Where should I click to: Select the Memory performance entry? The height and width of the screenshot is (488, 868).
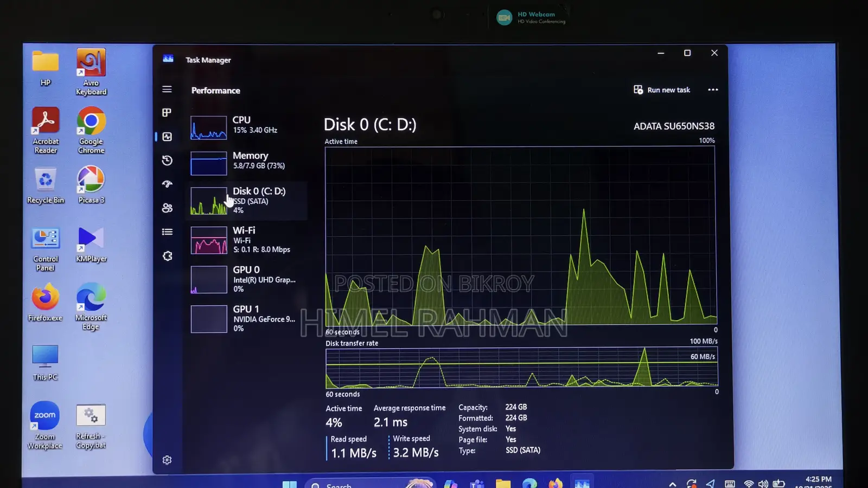[247, 162]
